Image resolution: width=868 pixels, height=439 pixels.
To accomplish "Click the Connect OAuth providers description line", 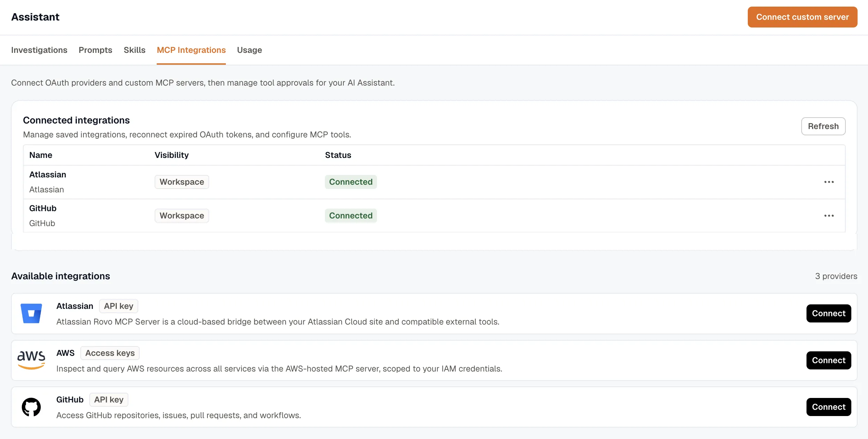I will [203, 83].
